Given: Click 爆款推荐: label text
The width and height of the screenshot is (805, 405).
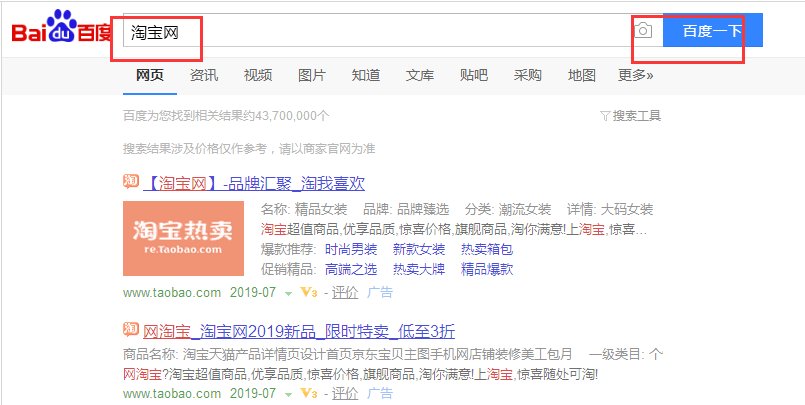Looking at the screenshot, I should point(289,249).
